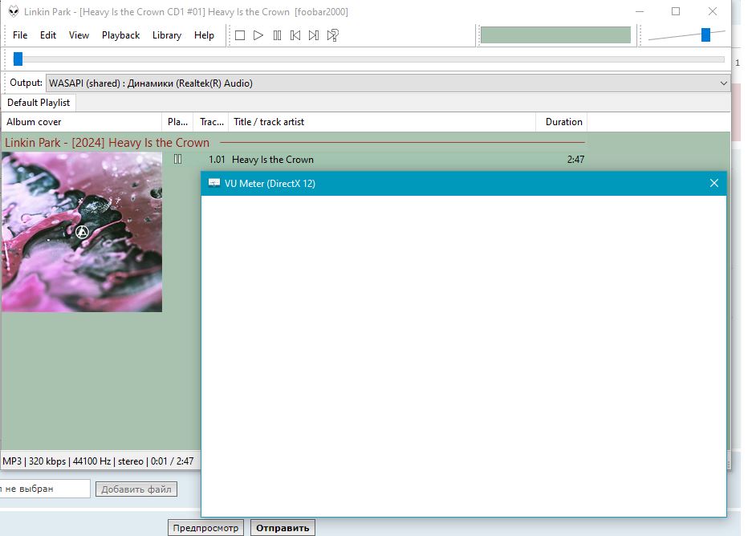
Task: Sort by the Album cover column header
Action: (81, 122)
